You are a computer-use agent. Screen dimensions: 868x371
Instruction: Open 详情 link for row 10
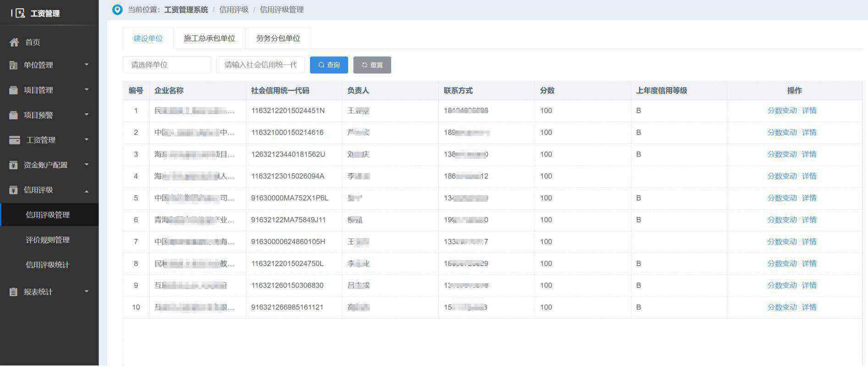tap(809, 307)
